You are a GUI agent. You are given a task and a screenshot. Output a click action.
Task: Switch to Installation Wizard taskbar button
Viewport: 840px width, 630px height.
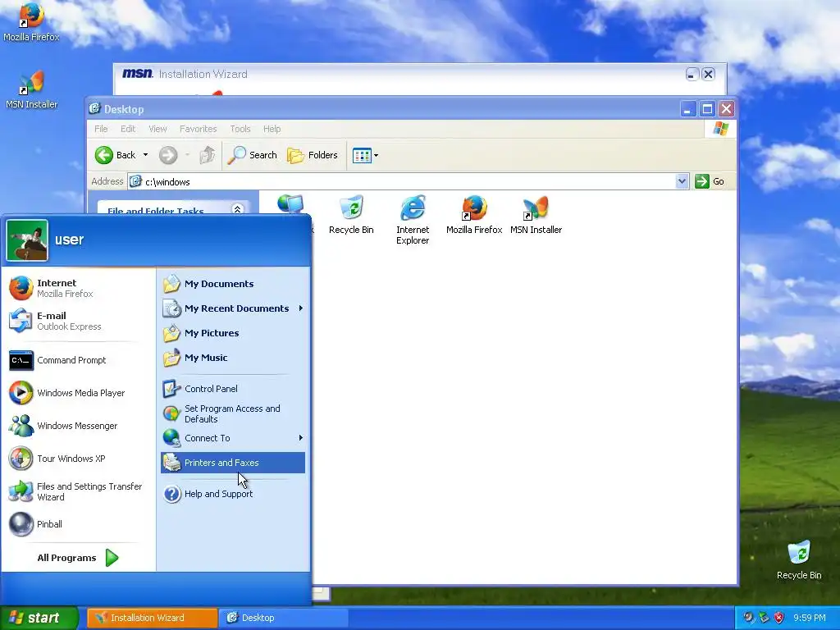152,618
